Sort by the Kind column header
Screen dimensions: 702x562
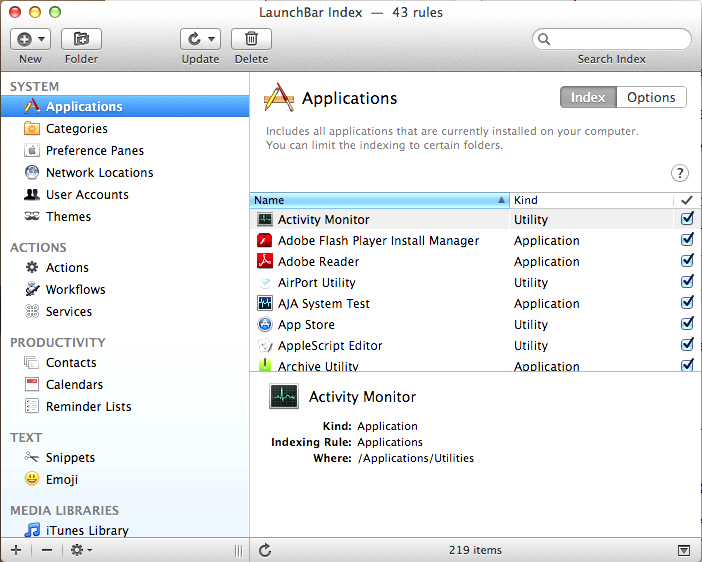pyautogui.click(x=591, y=200)
